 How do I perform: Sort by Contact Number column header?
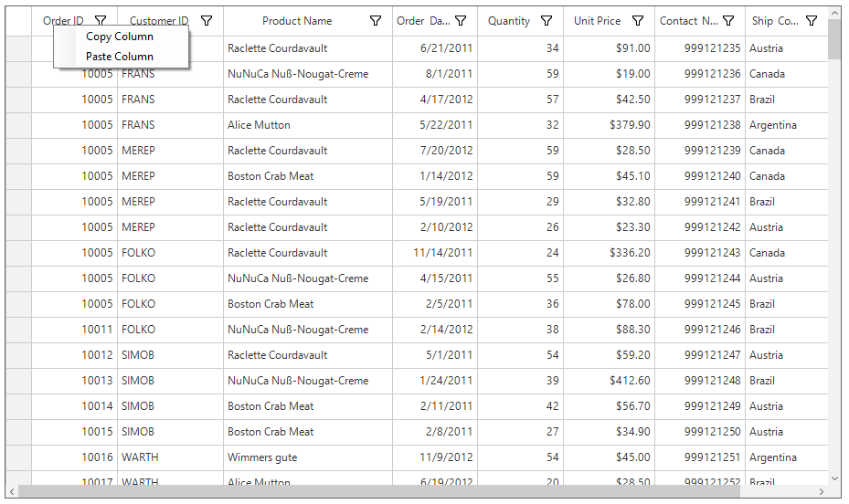(689, 21)
